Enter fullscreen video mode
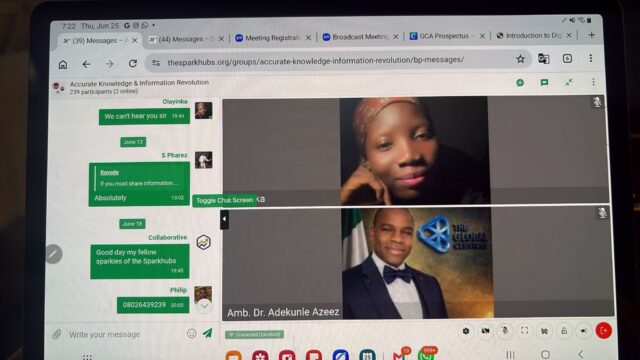 tap(524, 331)
